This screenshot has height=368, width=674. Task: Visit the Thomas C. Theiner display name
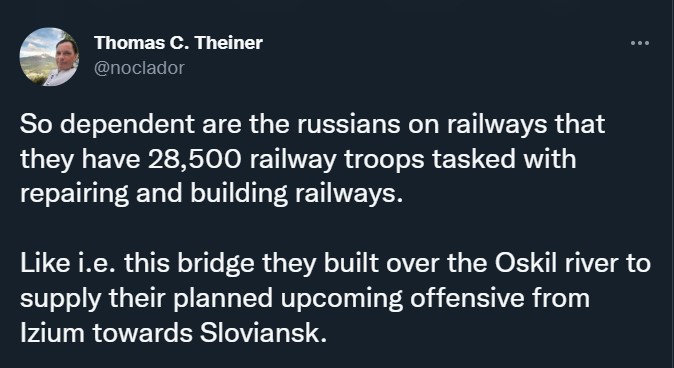pos(178,43)
